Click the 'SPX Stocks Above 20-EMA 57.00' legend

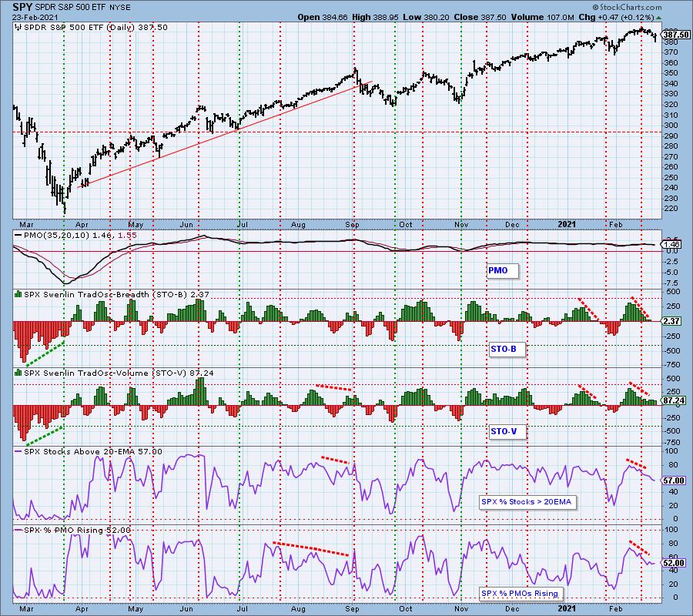click(x=93, y=452)
